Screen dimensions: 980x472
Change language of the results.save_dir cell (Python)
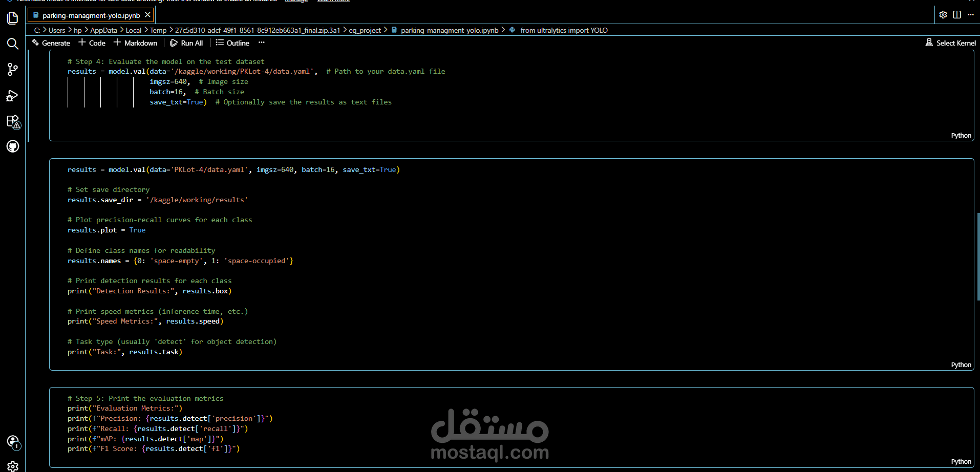[961, 364]
